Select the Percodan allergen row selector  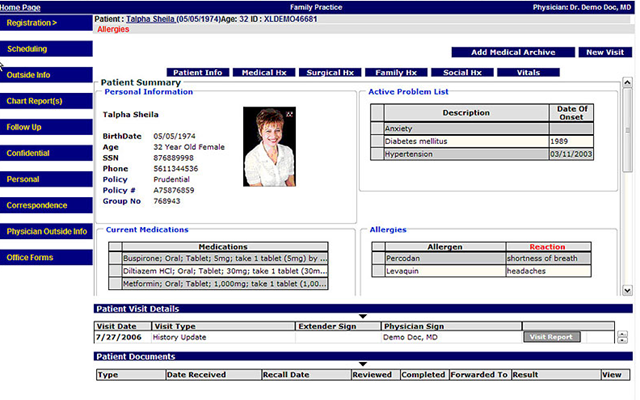pos(378,258)
